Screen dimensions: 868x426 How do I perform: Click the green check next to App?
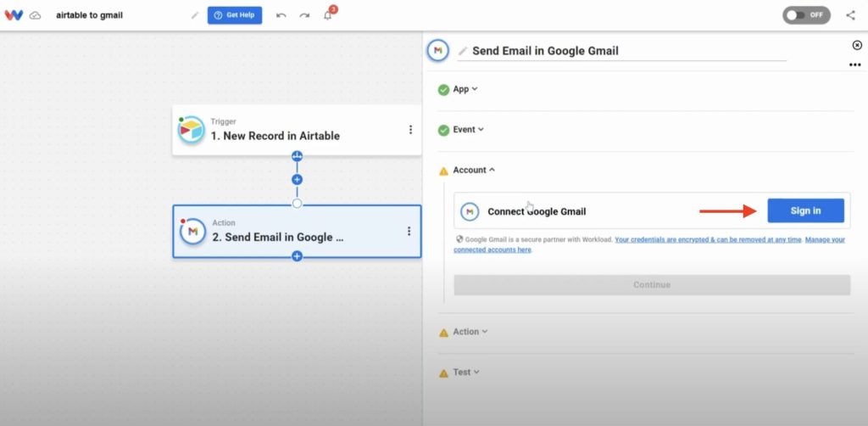[443, 90]
